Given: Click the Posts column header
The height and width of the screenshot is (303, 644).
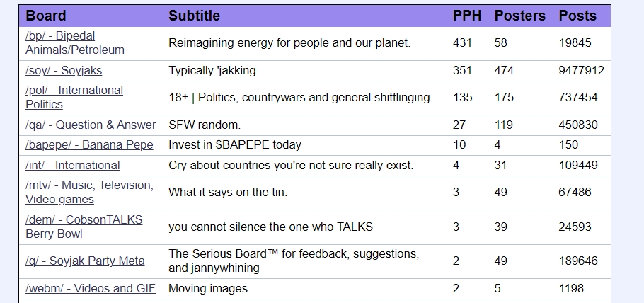Looking at the screenshot, I should pyautogui.click(x=577, y=16).
